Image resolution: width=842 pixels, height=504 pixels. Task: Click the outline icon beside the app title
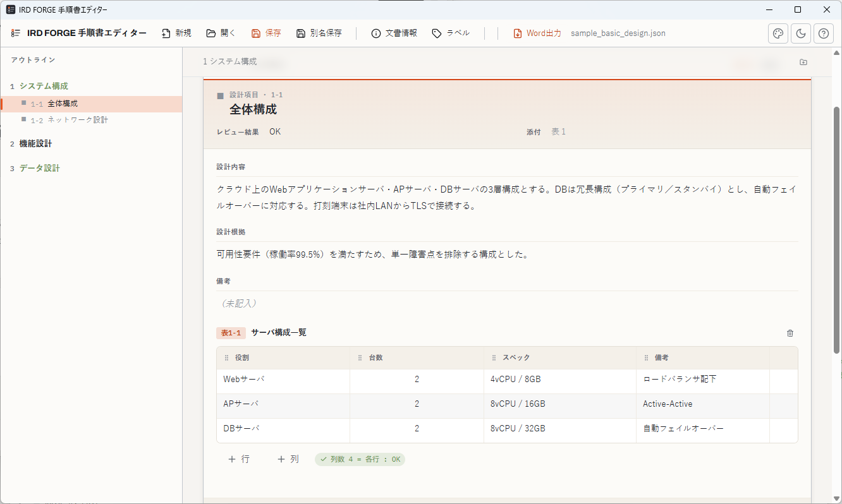pos(16,33)
